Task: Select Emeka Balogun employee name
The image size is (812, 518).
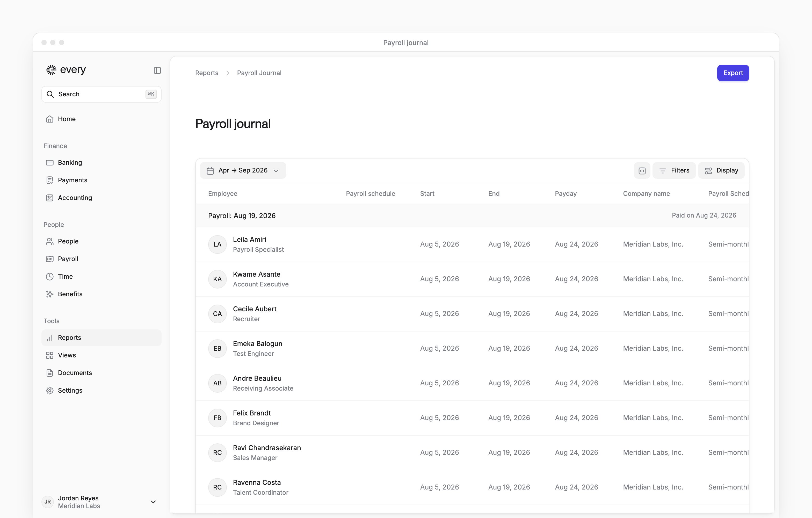Action: point(258,344)
